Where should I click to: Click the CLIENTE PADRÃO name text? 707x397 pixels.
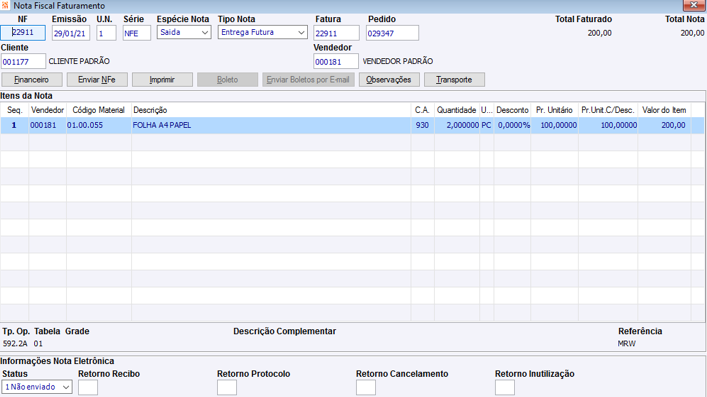pos(79,61)
